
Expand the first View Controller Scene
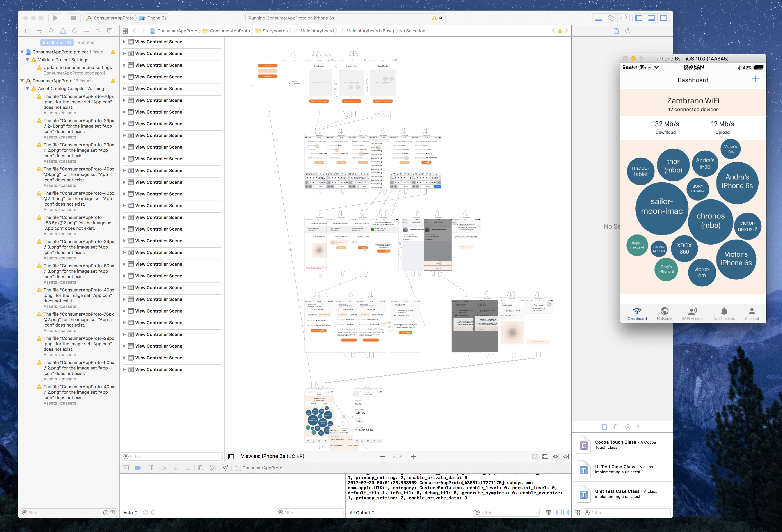click(124, 42)
